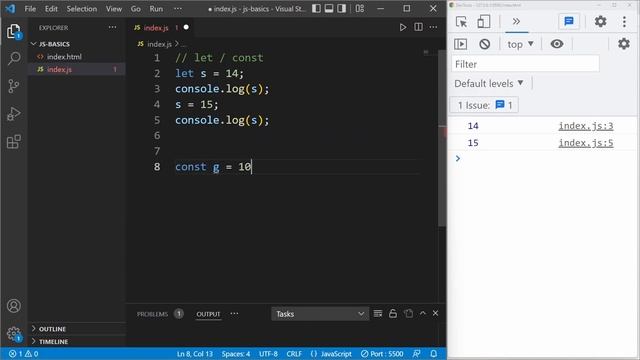Click Port : 5500 Live Server status
Screen dimensions: 640x360
tap(382, 354)
